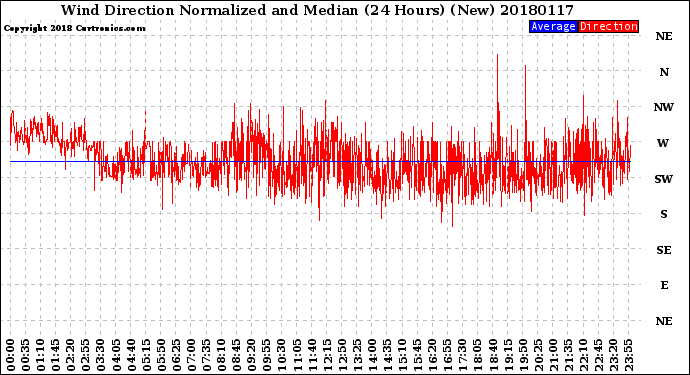The height and width of the screenshot is (375, 690).
Task: Click the 04:40 time axis label
Action: point(131,355)
